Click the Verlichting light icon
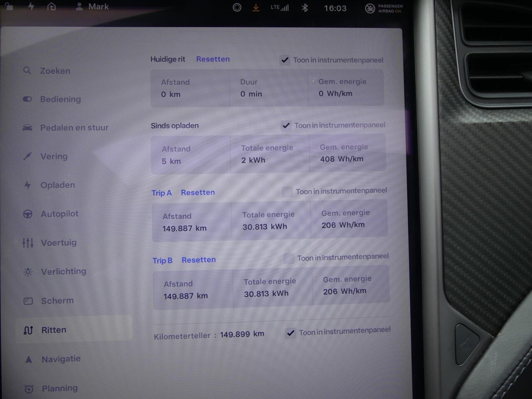The height and width of the screenshot is (399, 532). coord(28,272)
